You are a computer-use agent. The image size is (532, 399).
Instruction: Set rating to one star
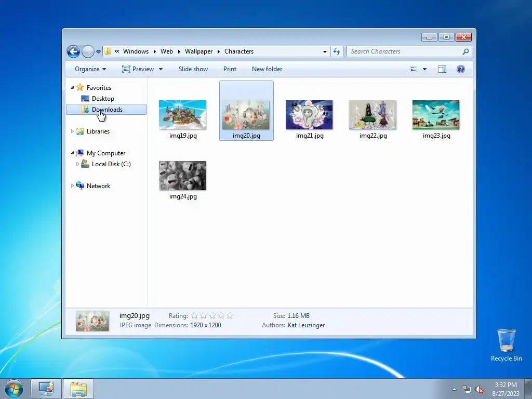click(x=194, y=315)
